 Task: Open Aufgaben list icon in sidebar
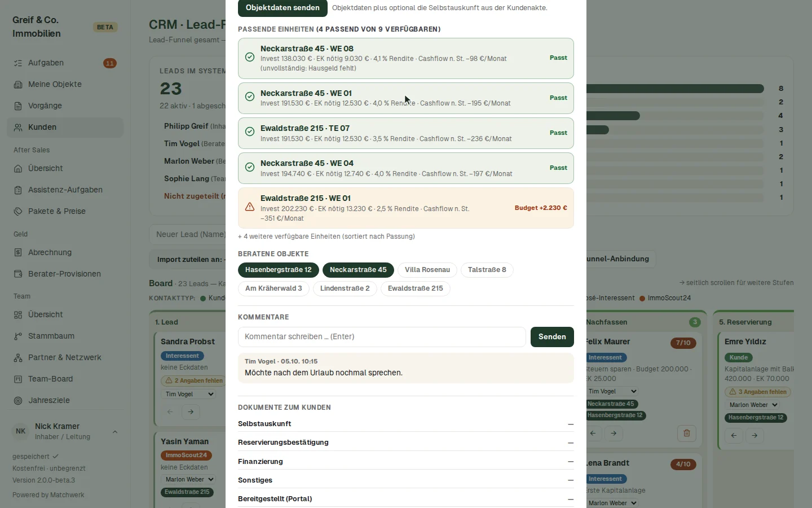pyautogui.click(x=18, y=63)
